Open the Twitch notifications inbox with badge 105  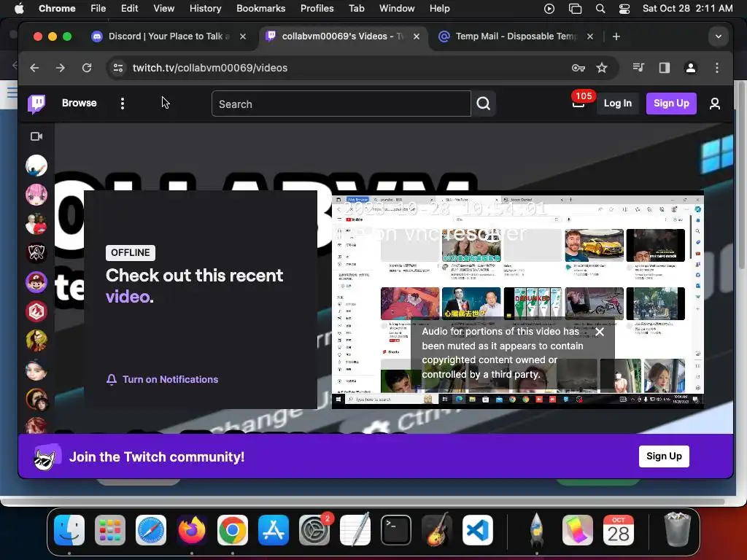[x=578, y=103]
